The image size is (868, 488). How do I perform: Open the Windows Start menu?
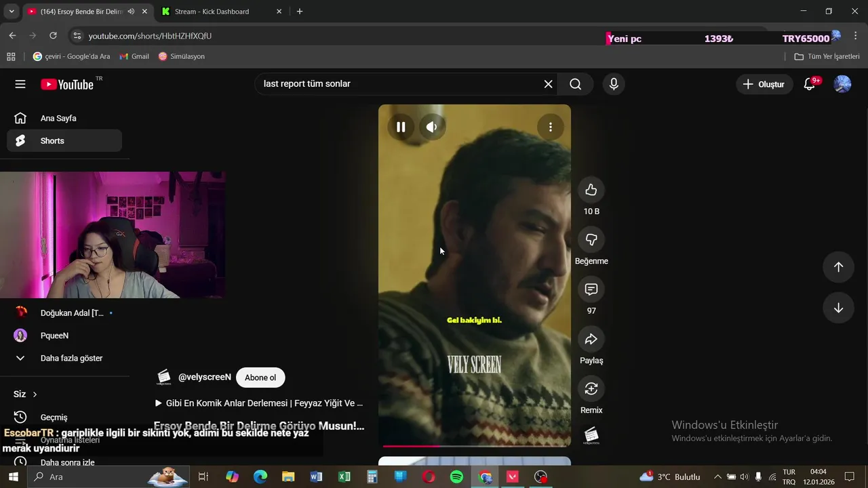click(x=13, y=476)
